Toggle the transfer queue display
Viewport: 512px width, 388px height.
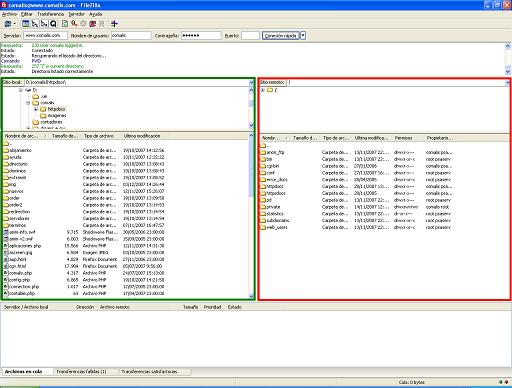point(53,24)
